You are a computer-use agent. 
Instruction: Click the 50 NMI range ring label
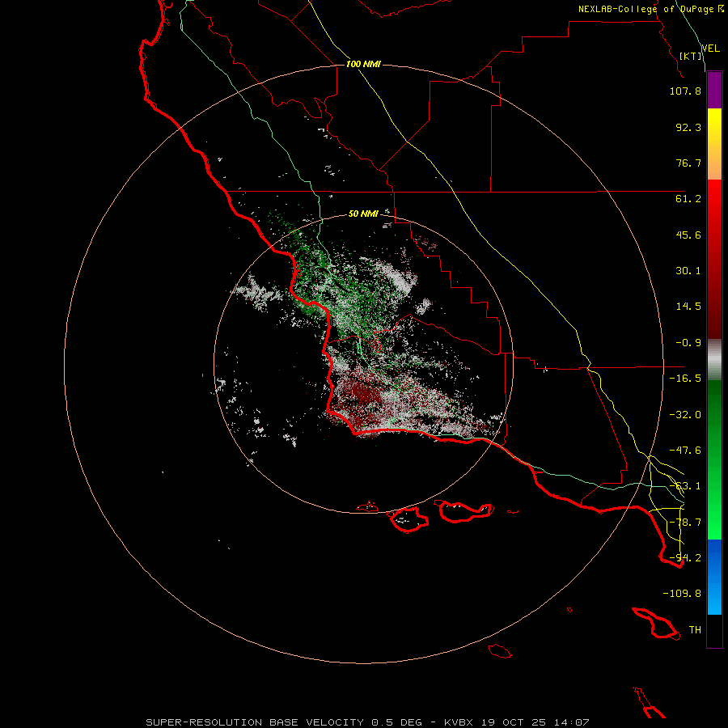click(x=363, y=214)
